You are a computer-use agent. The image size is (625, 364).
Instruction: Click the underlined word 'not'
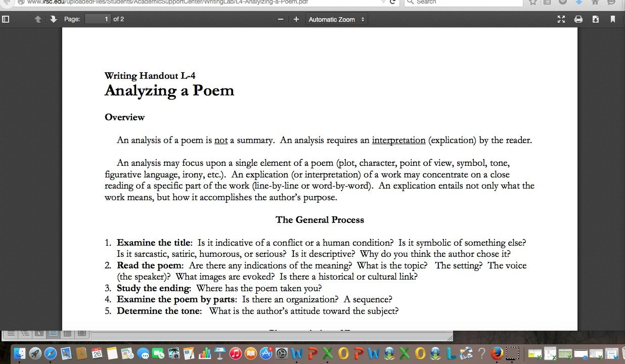(x=221, y=140)
